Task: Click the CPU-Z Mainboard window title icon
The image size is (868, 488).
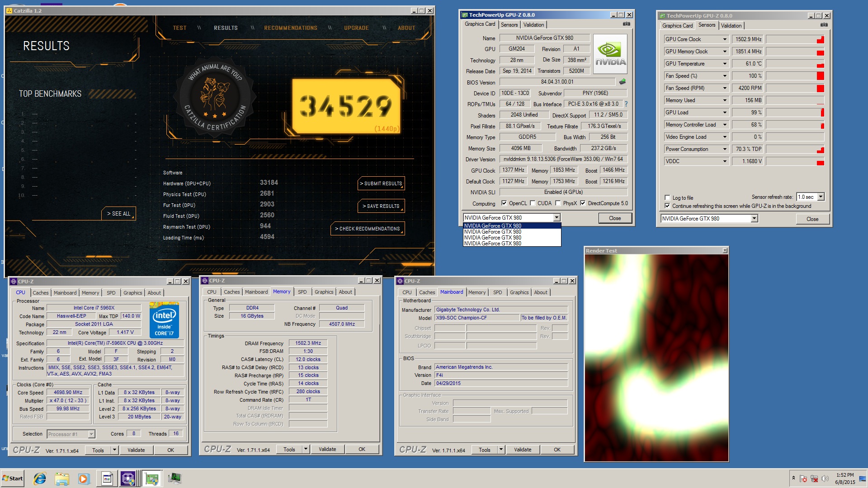Action: [400, 281]
